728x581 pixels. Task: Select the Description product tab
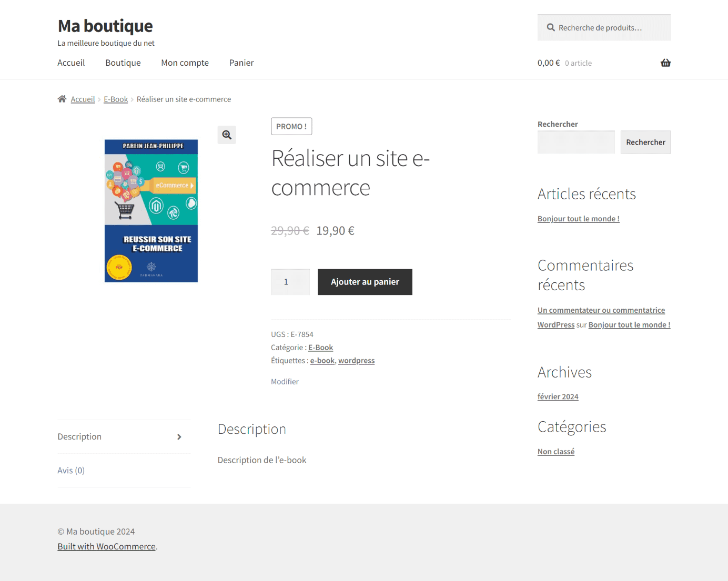(124, 436)
